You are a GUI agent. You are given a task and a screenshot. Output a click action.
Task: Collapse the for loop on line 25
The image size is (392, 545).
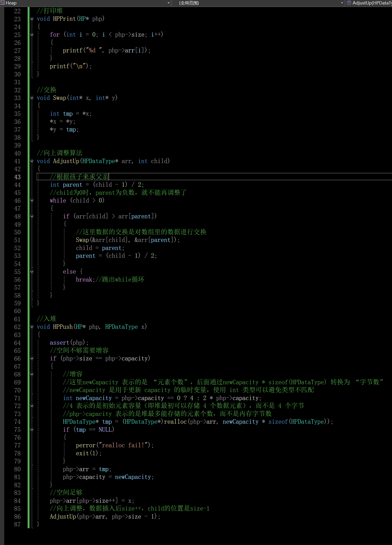tap(32, 35)
